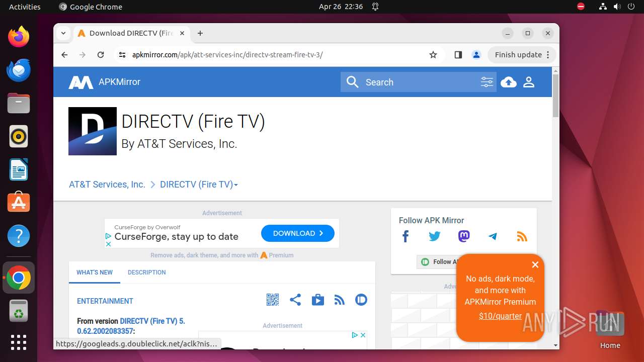Close the advertisement via AdChoices X
This screenshot has height=362, width=644.
pos(108,244)
